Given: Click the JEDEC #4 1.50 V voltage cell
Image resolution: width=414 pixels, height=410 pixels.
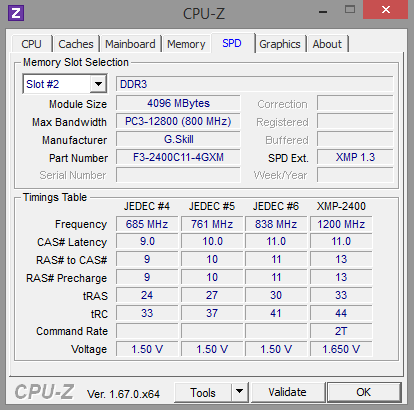Looking at the screenshot, I should click(x=147, y=349).
